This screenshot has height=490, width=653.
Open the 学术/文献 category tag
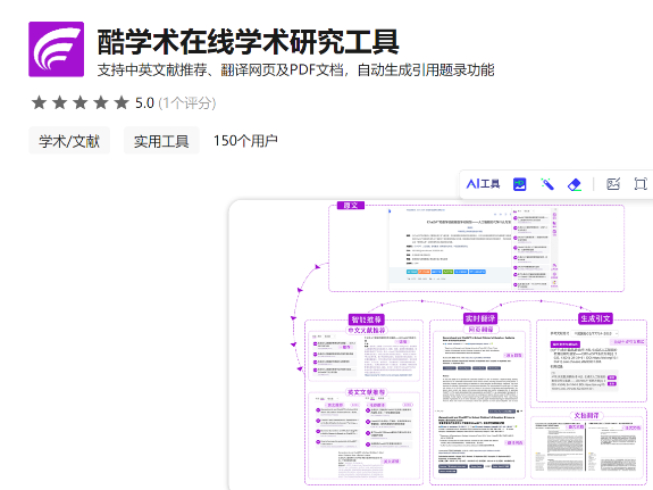(x=69, y=141)
